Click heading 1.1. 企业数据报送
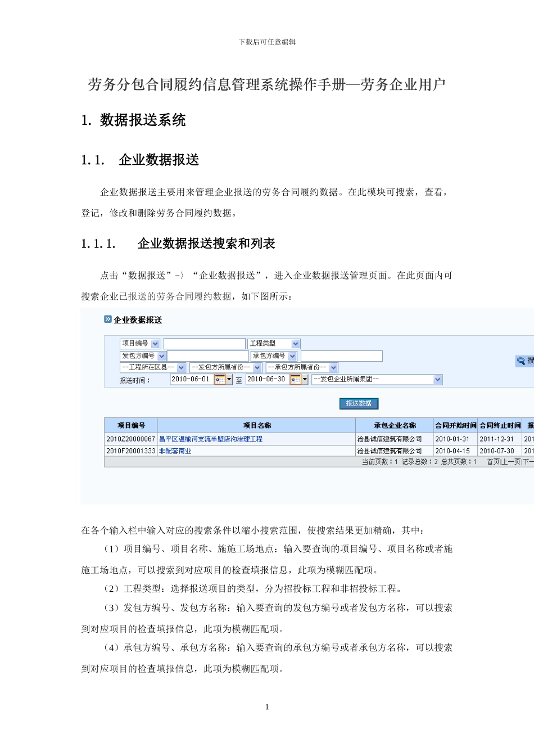Image resolution: width=534 pixels, height=756 pixels. pyautogui.click(x=140, y=160)
